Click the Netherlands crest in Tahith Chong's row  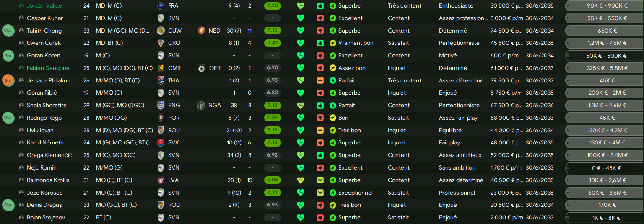click(202, 31)
